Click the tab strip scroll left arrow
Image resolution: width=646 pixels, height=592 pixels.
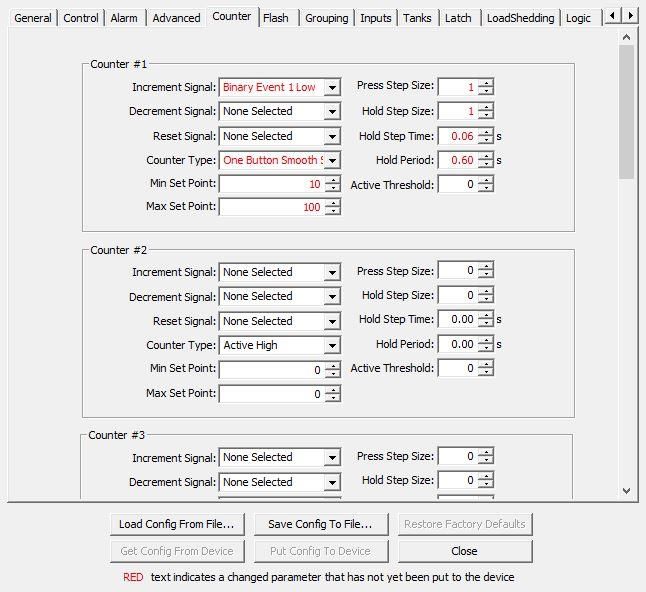612,16
